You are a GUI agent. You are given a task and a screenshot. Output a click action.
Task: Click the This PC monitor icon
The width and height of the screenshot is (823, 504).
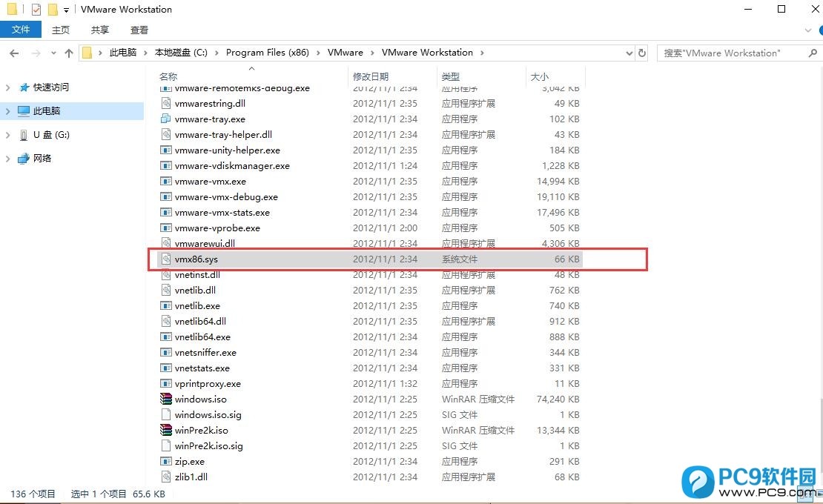click(x=24, y=110)
